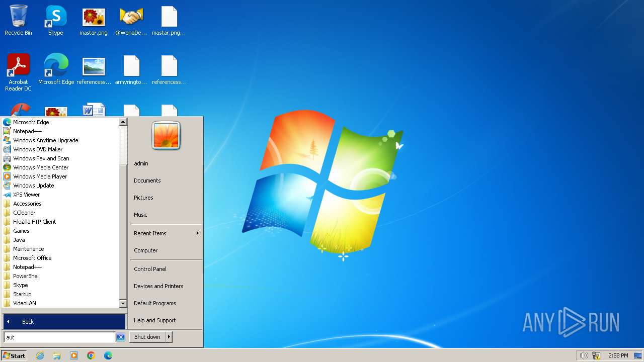This screenshot has width=644, height=362.
Task: Expand the Recent Items submenu
Action: click(166, 233)
